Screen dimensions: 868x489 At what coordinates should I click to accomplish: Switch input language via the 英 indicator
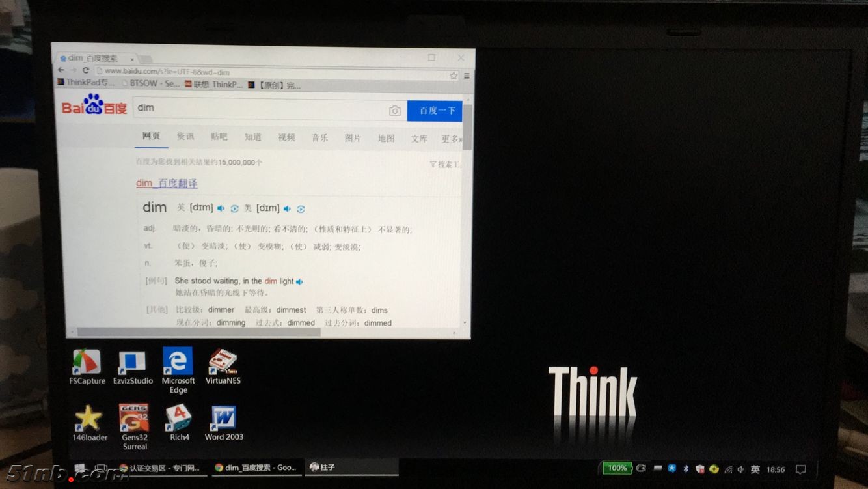755,468
